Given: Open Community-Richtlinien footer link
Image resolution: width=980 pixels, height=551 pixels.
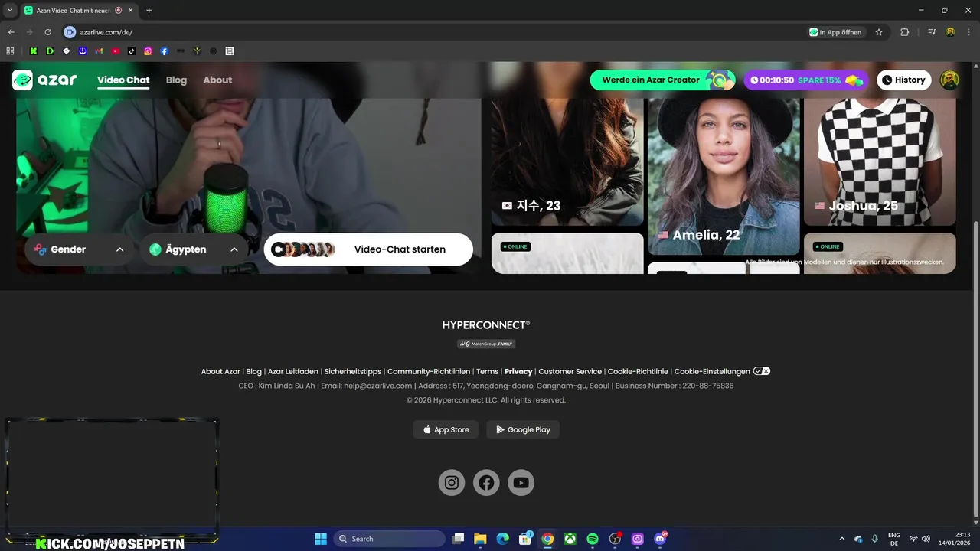Looking at the screenshot, I should [429, 371].
